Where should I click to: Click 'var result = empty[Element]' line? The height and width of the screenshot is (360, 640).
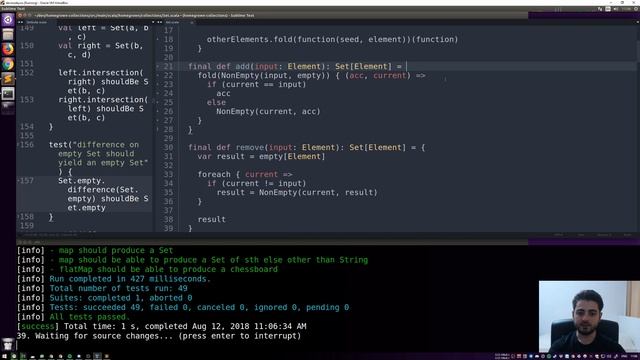(x=261, y=156)
